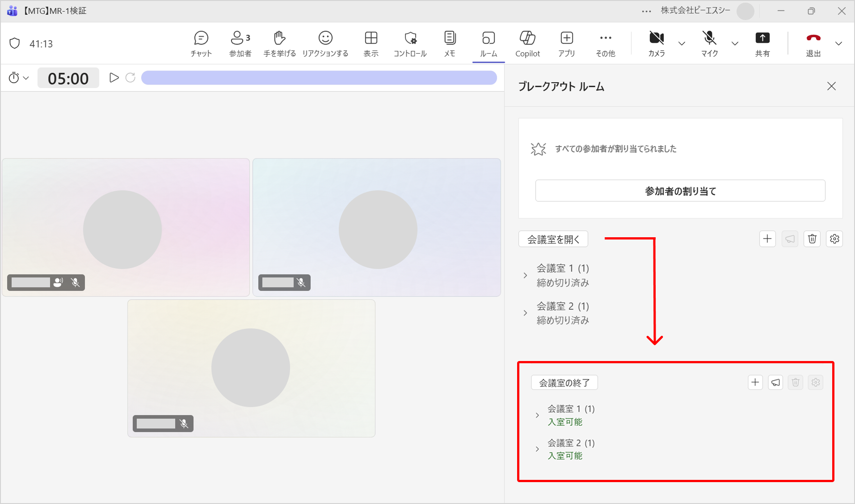Click the アプリ apps icon
855x504 pixels.
(566, 44)
